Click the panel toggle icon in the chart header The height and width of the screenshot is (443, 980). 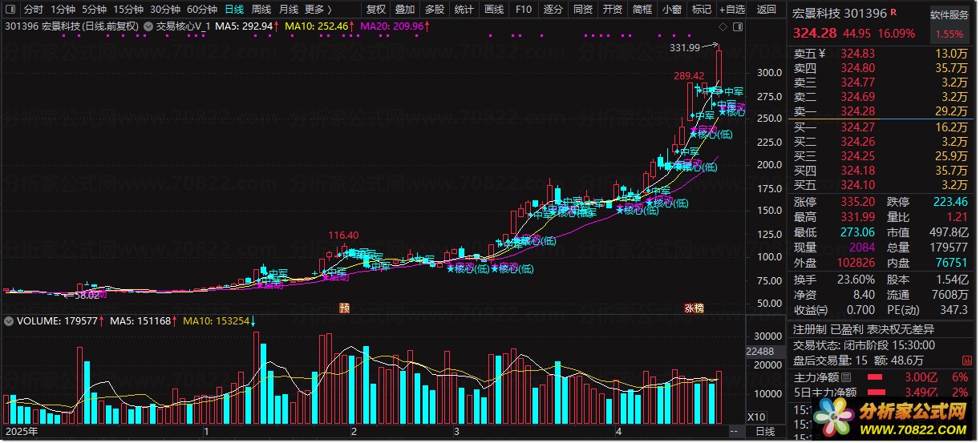[738, 26]
